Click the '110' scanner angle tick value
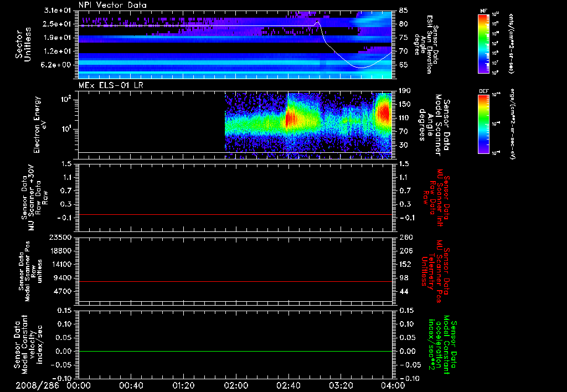Screen dimensions: 567x392 (x=406, y=118)
